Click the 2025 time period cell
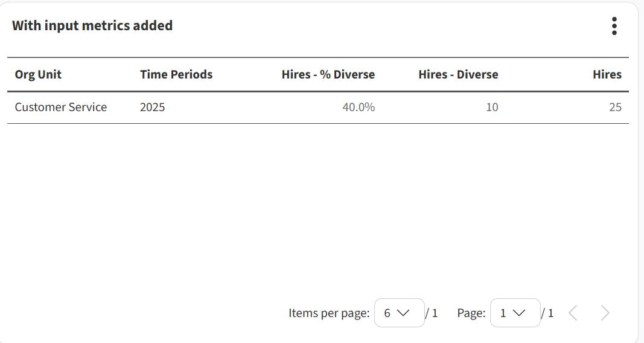The width and height of the screenshot is (644, 343). click(x=152, y=107)
